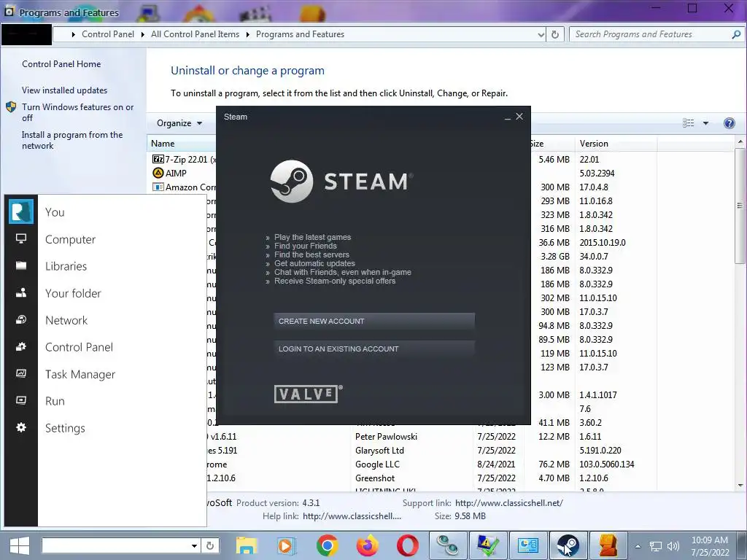Screen dimensions: 747x560
Task: Click the search magnifier icon
Action: pos(736,34)
